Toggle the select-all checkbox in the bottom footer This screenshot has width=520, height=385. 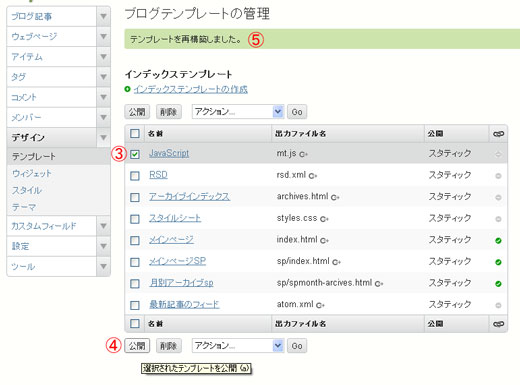click(135, 324)
